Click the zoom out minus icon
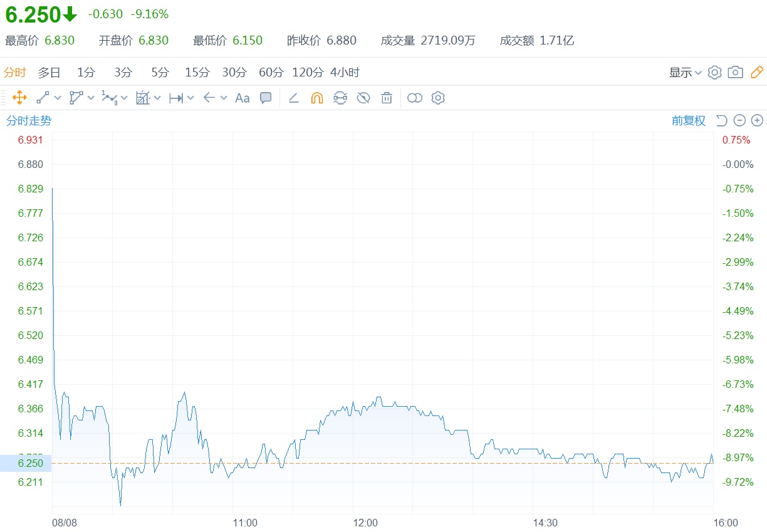The width and height of the screenshot is (767, 532). pos(739,120)
